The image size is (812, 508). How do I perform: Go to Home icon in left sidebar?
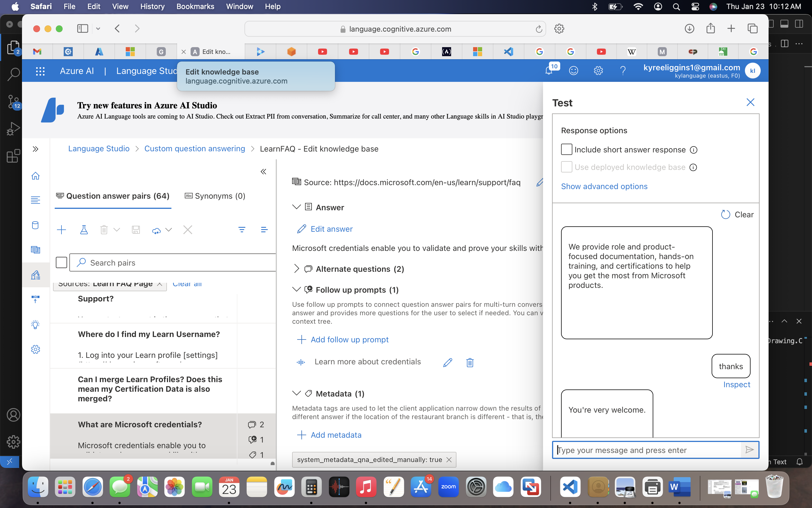[36, 176]
